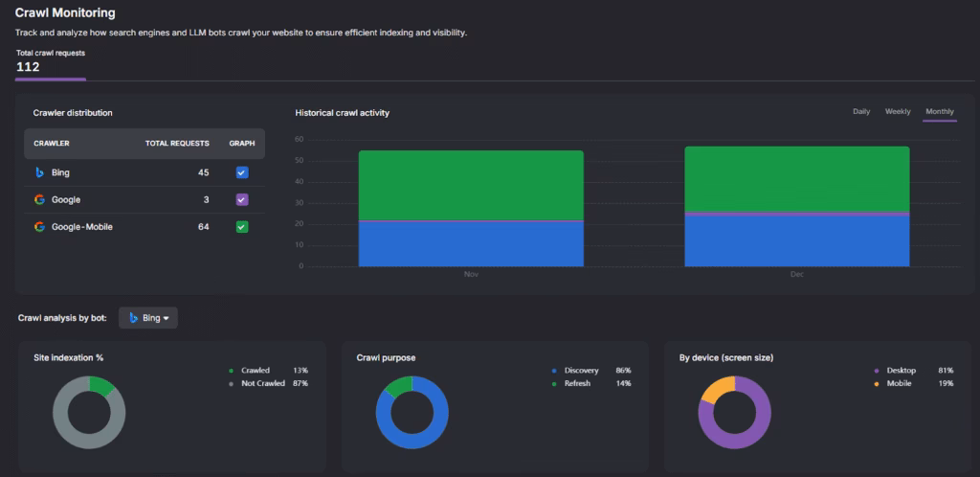Viewport: 980px width, 477px height.
Task: Click the blue segment of the Dec bar
Action: coord(796,241)
